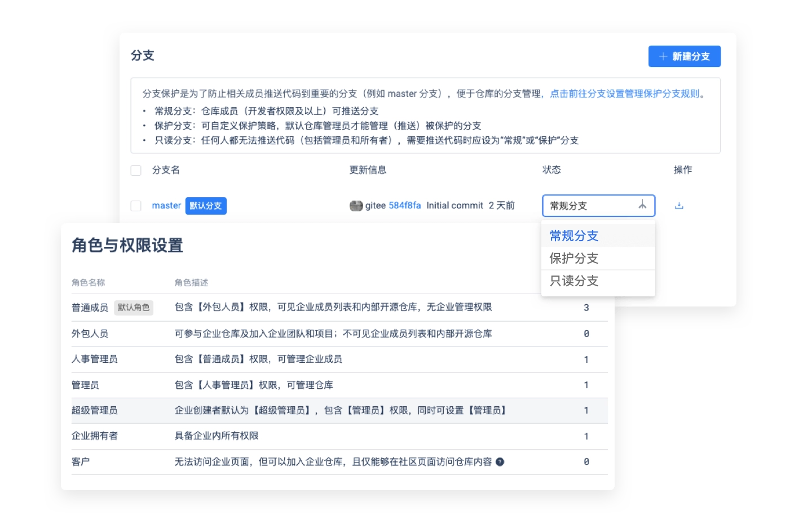Click the 外包人员 role name

pyautogui.click(x=90, y=334)
